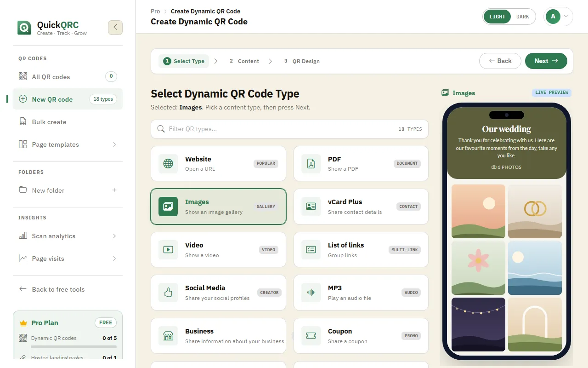Click the Page templates layout icon

[x=23, y=144]
